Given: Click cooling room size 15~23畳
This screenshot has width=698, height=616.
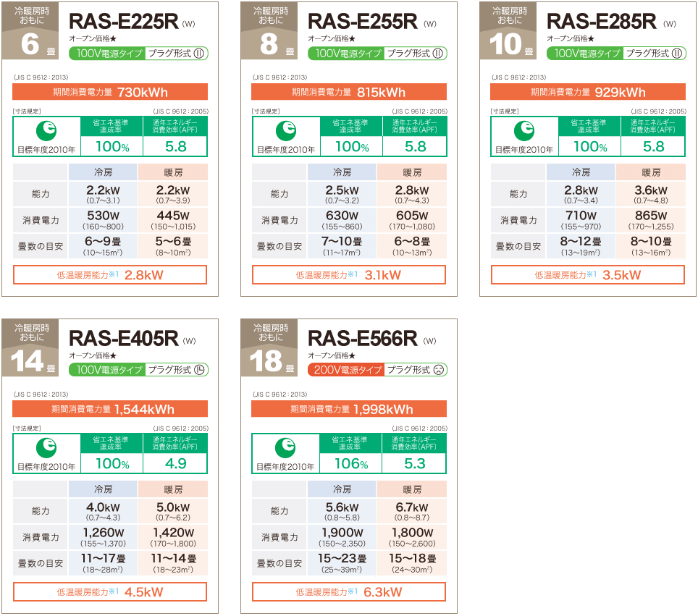Looking at the screenshot, I should coord(342,558).
